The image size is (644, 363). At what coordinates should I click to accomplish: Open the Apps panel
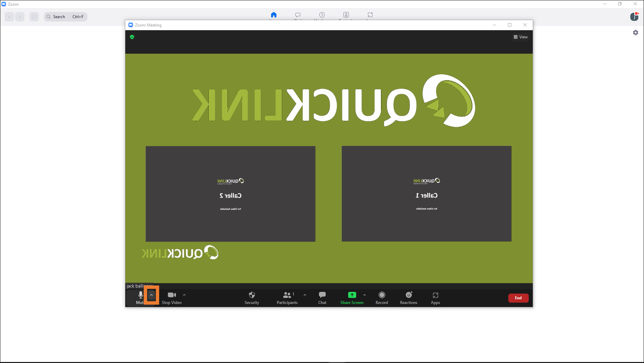point(435,298)
